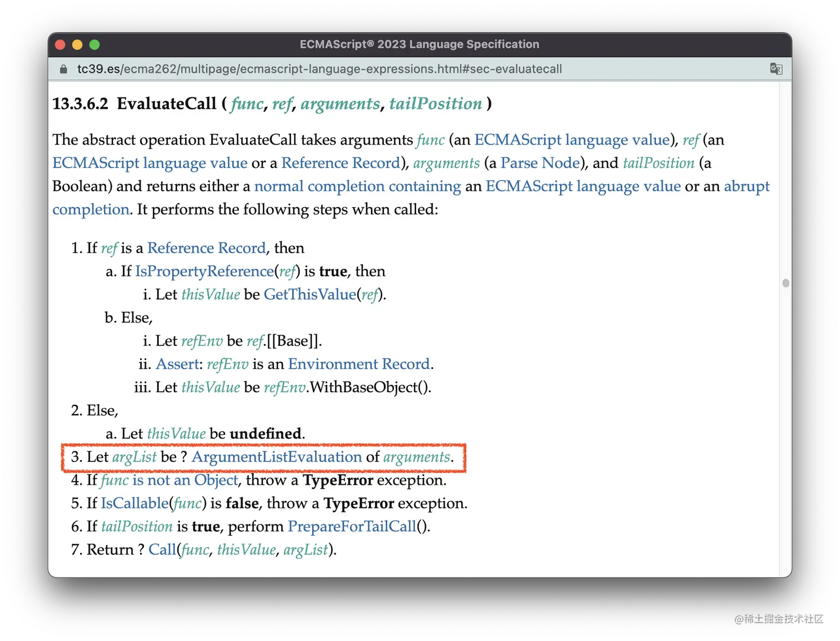Viewport: 840px width, 641px height.
Task: Open the abrupt completion link
Action: pyautogui.click(x=747, y=186)
